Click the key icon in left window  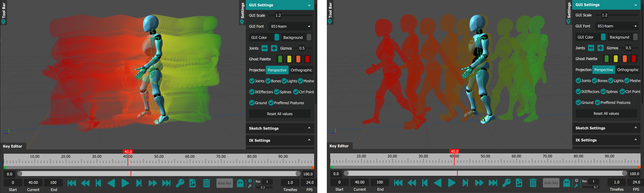(x=180, y=183)
